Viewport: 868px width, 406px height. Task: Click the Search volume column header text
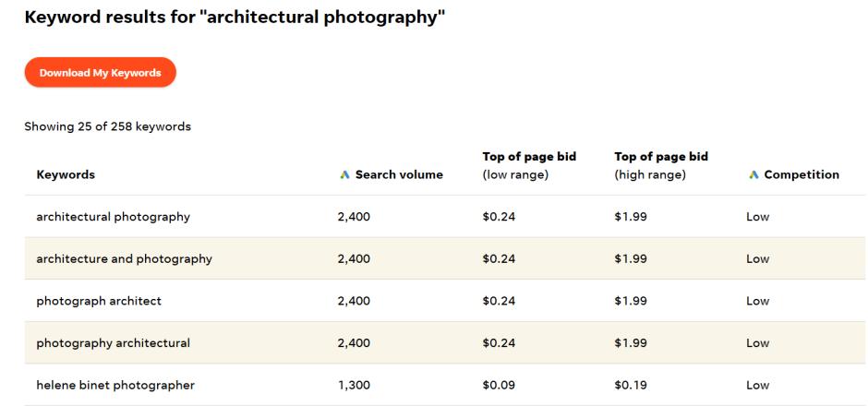(399, 175)
